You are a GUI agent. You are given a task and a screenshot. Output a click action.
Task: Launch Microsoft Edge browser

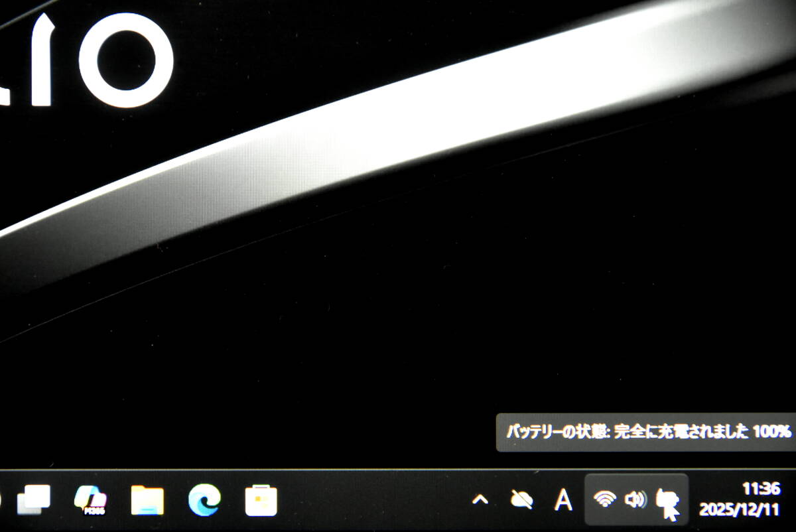(204, 500)
